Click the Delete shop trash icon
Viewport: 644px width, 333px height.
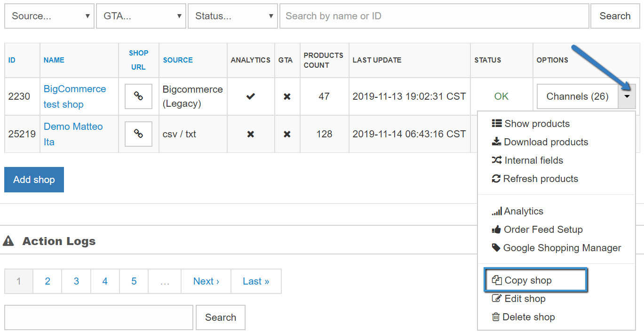pos(496,317)
